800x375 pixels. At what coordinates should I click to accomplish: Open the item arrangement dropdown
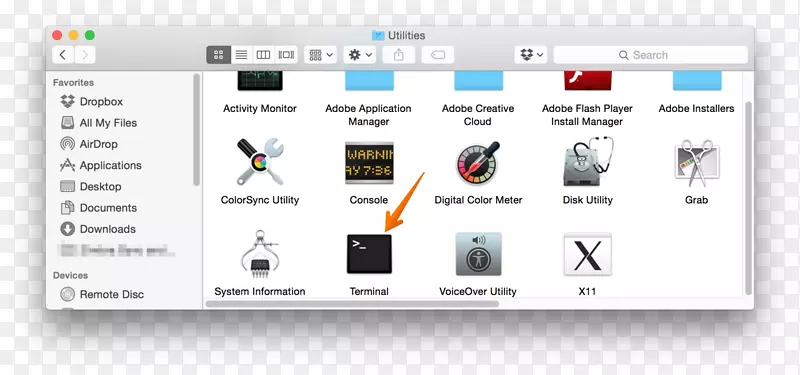(x=320, y=55)
